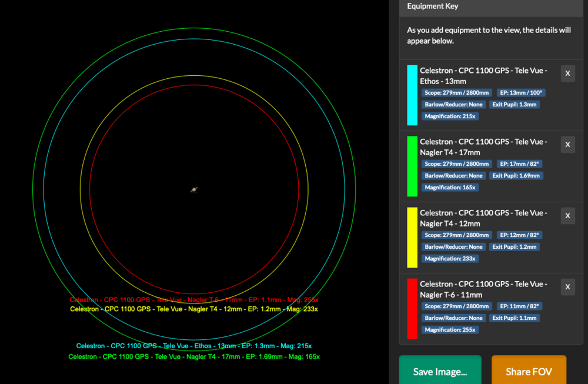Click the cyan color swatch for Ethos 13mm
588x384 pixels.
(x=412, y=95)
